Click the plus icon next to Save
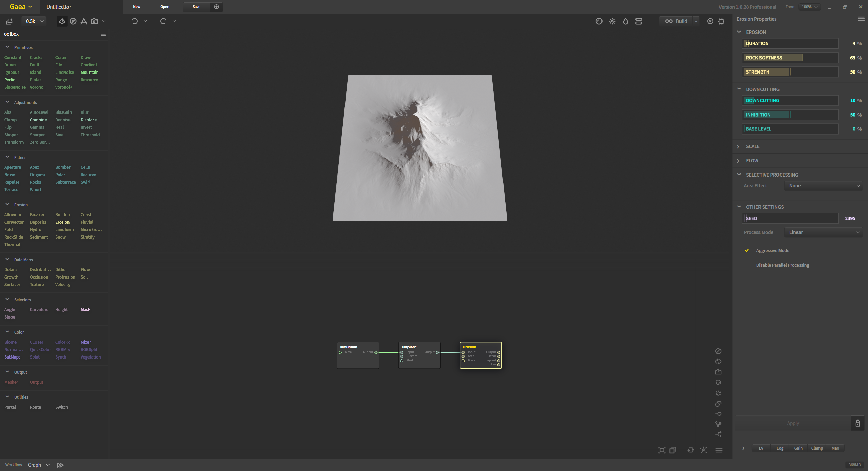The width and height of the screenshot is (868, 471). pyautogui.click(x=216, y=7)
